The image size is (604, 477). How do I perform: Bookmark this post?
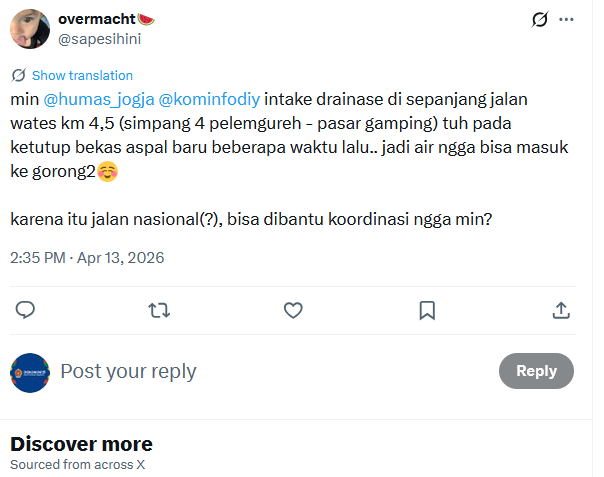pyautogui.click(x=427, y=310)
